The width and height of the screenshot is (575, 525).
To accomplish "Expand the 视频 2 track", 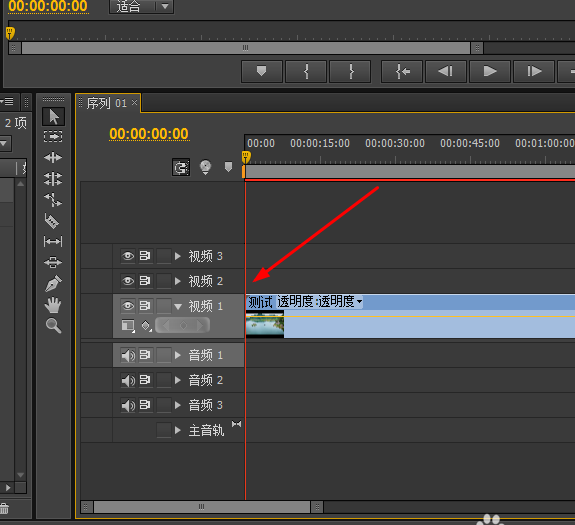I will [178, 281].
